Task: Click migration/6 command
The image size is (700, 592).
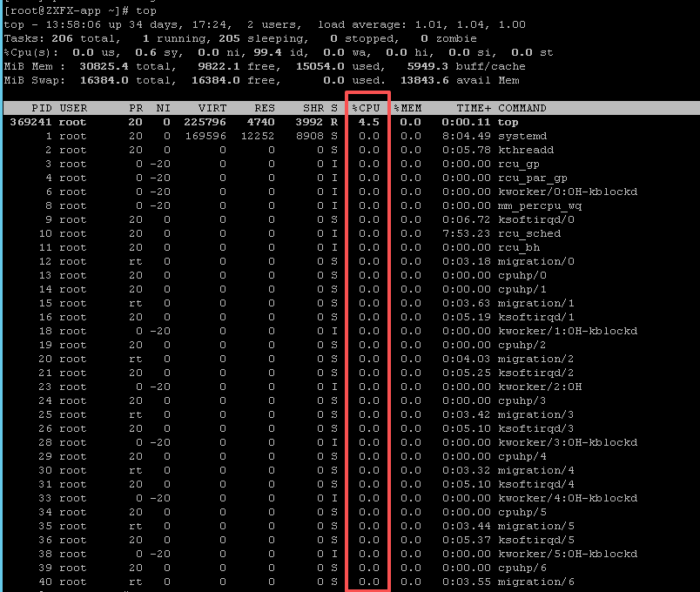Action: (x=536, y=582)
